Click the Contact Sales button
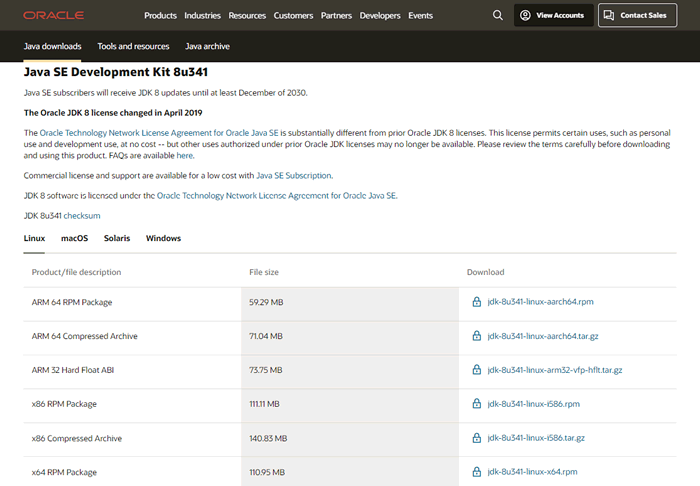This screenshot has width=700, height=486. [638, 15]
